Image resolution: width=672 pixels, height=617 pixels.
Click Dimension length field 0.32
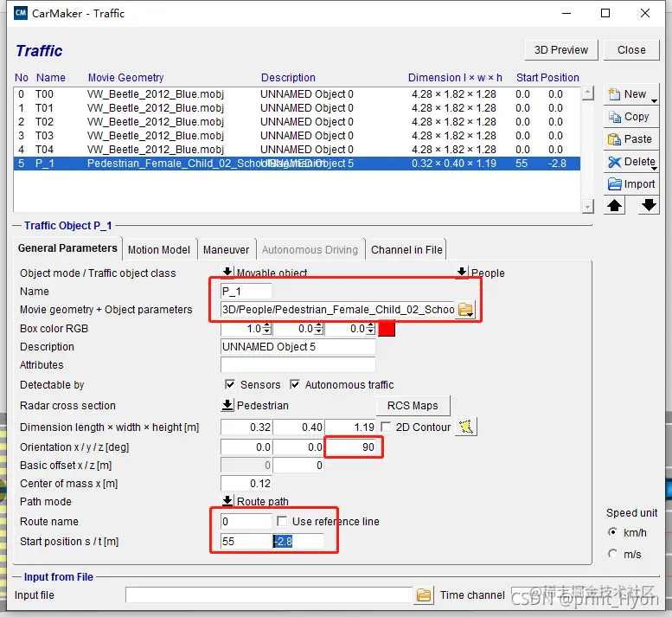coord(246,427)
